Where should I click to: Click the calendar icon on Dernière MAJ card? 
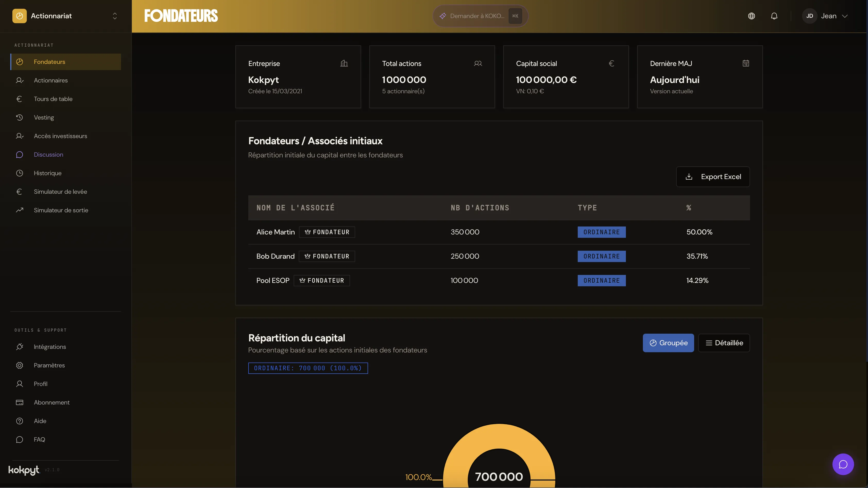[x=746, y=63]
